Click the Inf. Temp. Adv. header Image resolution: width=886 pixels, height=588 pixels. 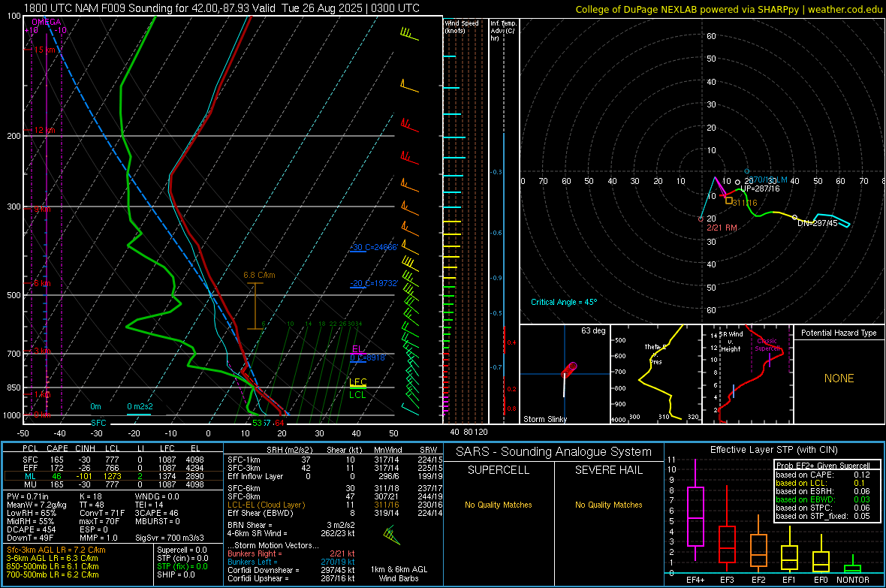pos(503,31)
